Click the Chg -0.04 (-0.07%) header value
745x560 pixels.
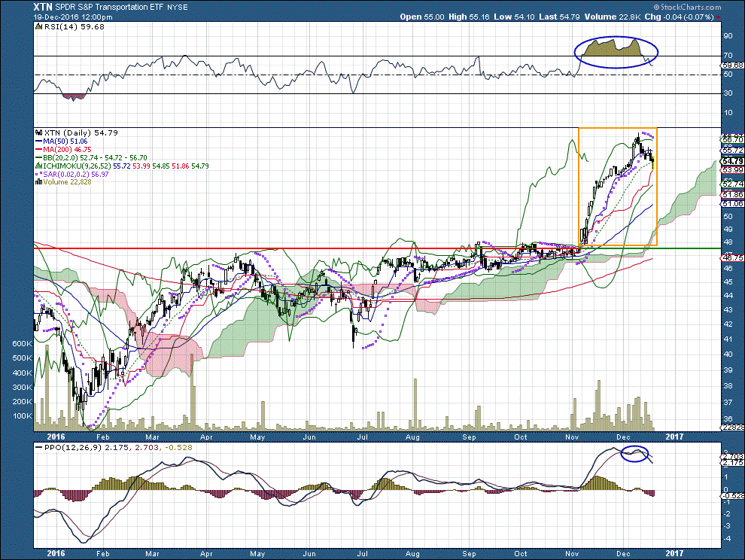point(679,17)
